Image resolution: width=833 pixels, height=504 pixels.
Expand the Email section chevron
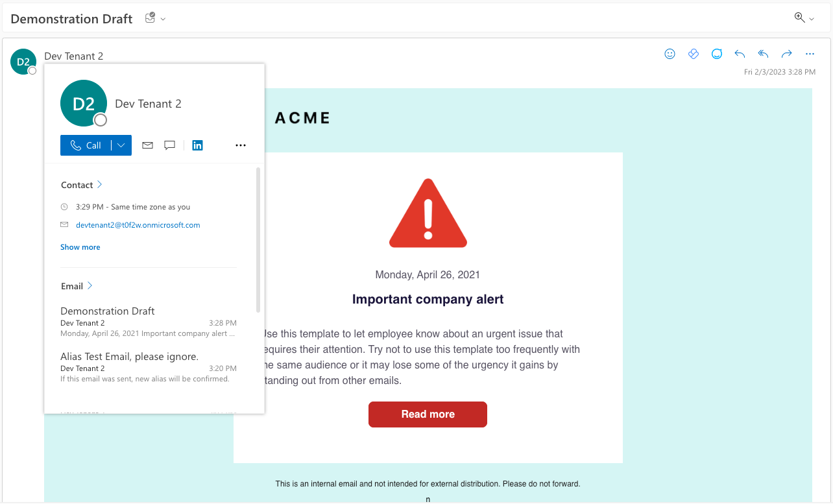pyautogui.click(x=90, y=286)
